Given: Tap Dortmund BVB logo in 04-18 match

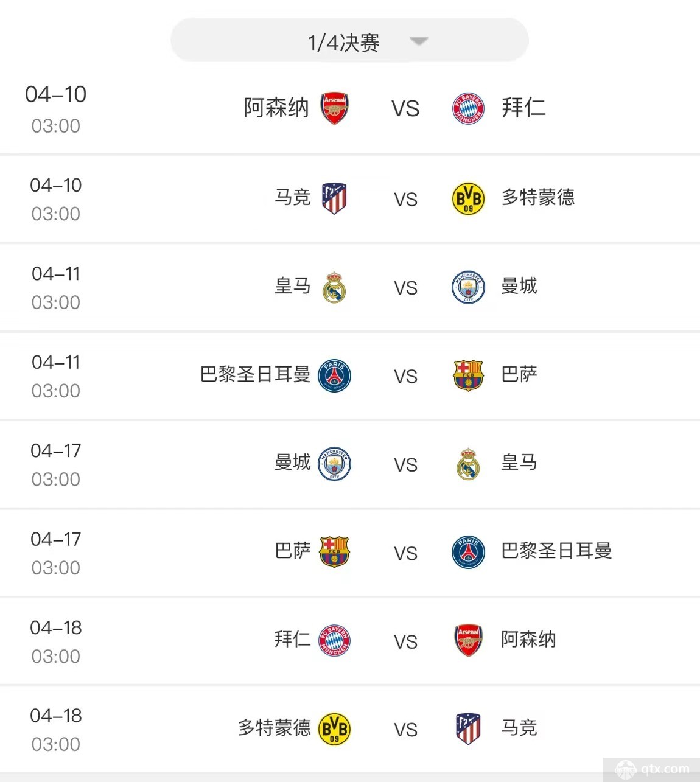Looking at the screenshot, I should [334, 728].
